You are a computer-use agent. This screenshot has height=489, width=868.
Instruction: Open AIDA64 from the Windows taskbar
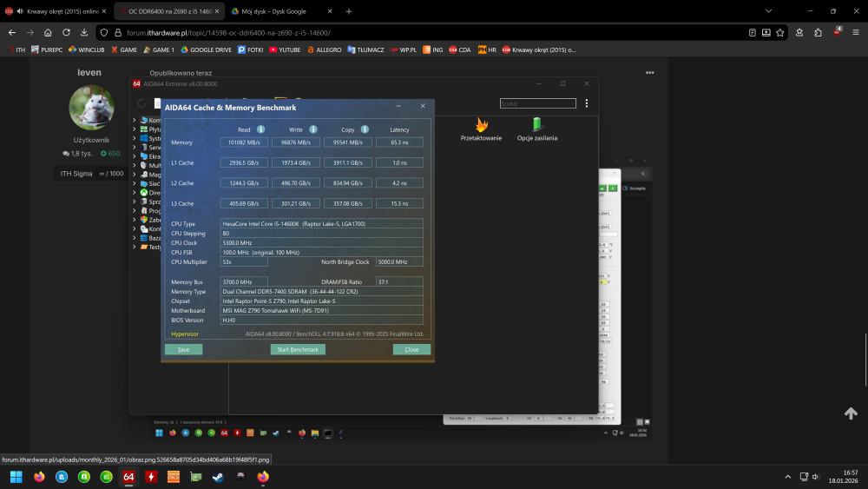[128, 477]
